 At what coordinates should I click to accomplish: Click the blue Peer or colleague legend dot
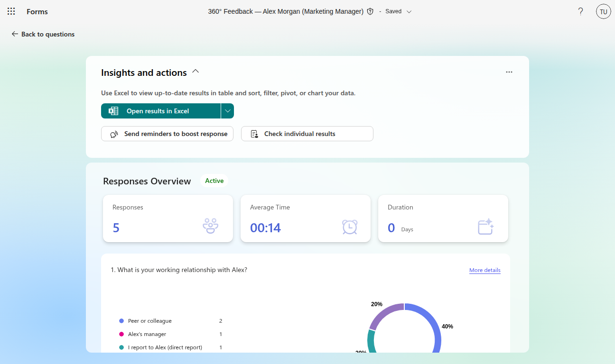click(x=121, y=321)
